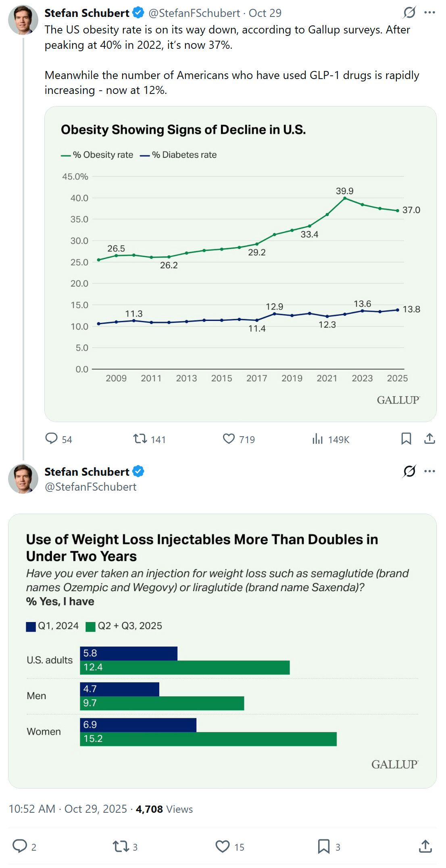Viewport: 446px width, 868px height.
Task: Share the weight loss injectables post
Action: point(425,846)
